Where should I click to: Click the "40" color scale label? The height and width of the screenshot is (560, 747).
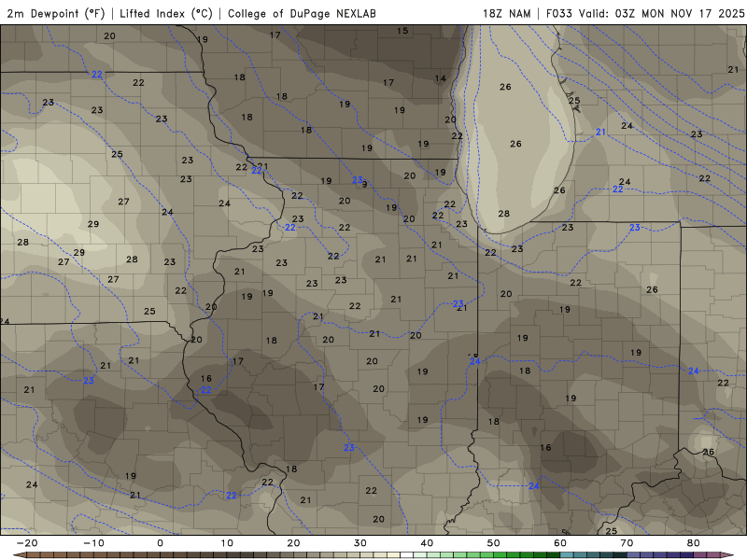(x=427, y=543)
